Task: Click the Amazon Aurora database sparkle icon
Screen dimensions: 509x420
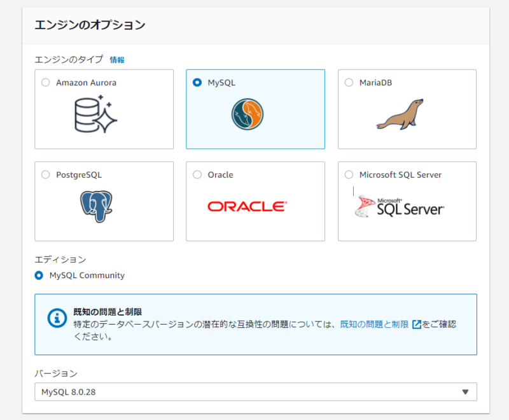Action: pos(96,114)
